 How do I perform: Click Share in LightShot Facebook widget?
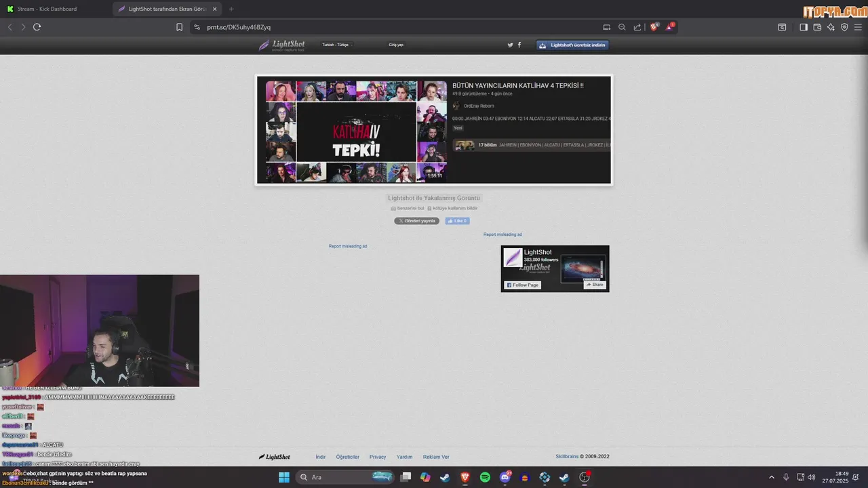pos(595,285)
